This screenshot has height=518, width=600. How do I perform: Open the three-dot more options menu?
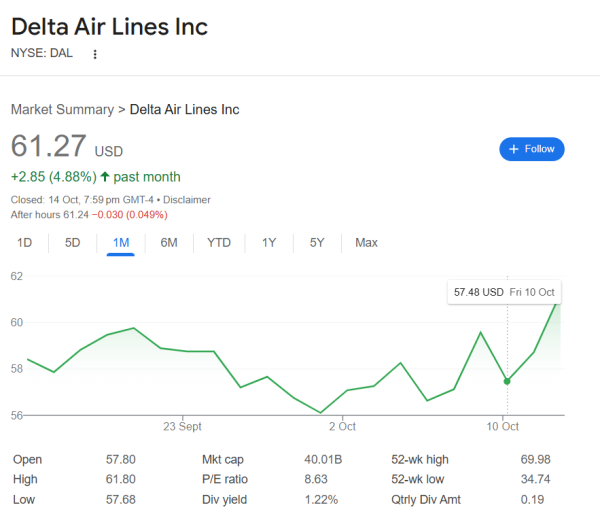pyautogui.click(x=95, y=54)
